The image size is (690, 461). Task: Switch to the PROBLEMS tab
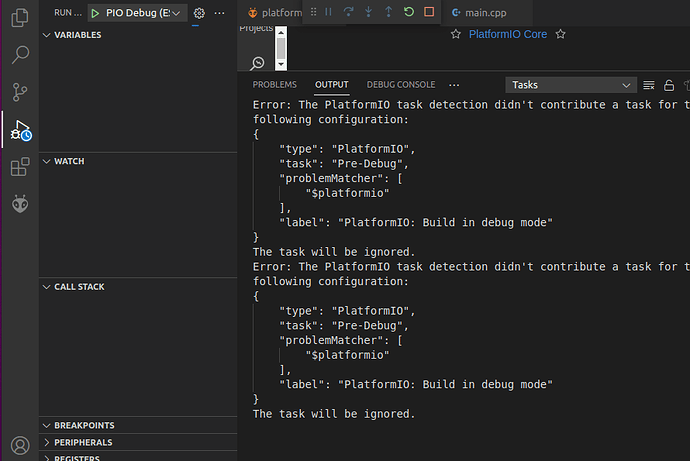(275, 85)
